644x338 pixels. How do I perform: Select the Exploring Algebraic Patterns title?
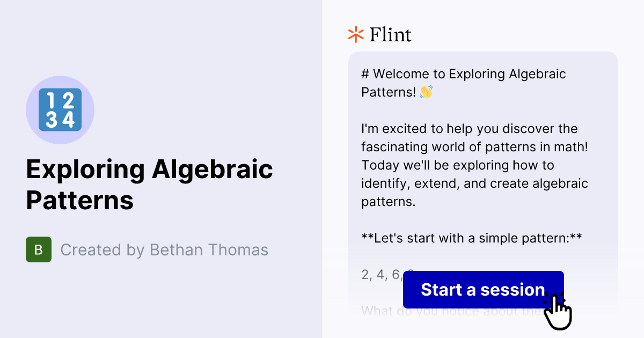[150, 185]
